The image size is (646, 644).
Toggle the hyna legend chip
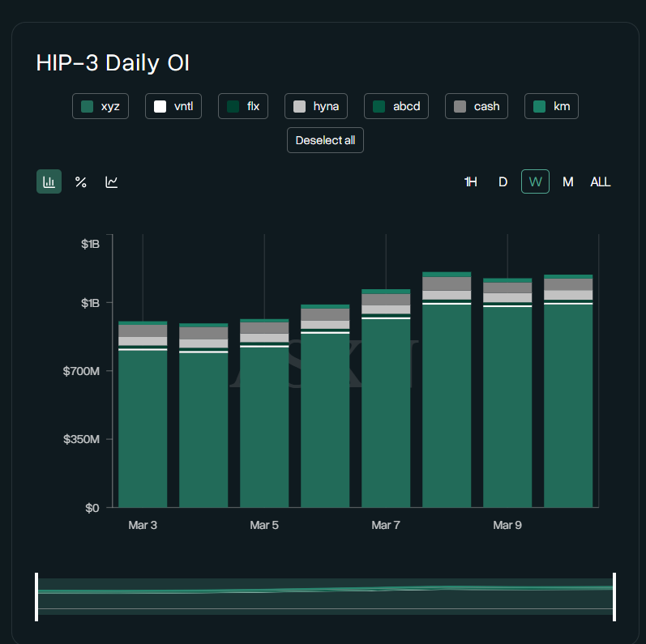coord(316,106)
